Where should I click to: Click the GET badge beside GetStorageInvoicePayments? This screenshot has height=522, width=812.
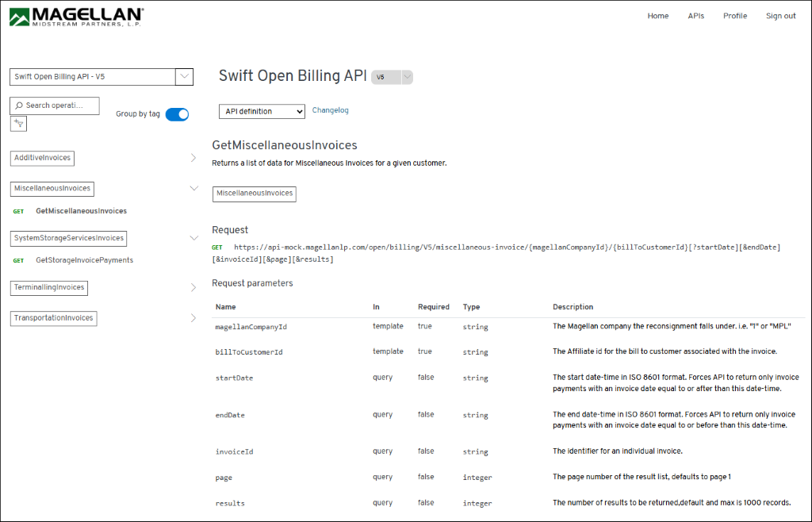coord(19,259)
